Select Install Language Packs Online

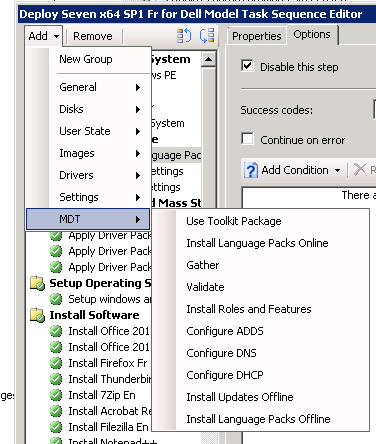[x=261, y=243]
